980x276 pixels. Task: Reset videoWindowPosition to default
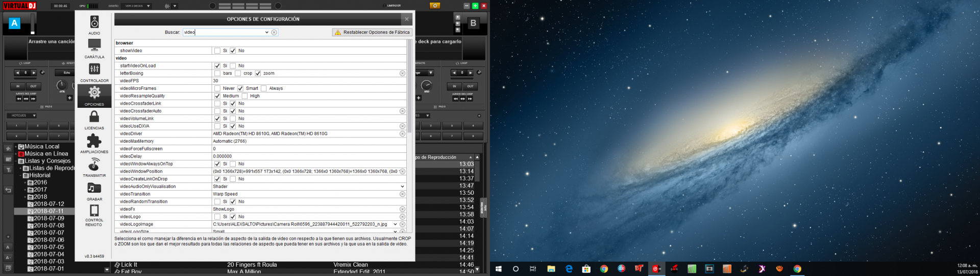coord(402,172)
